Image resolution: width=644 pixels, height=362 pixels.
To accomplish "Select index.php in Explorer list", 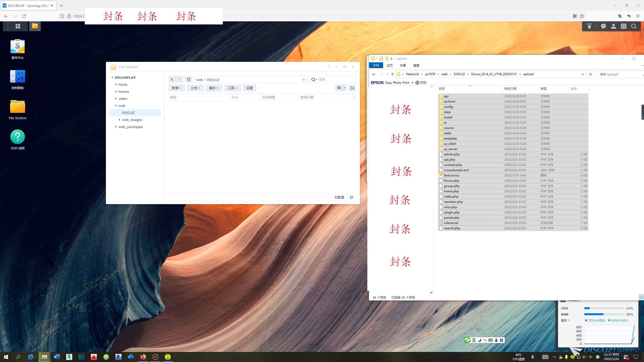I will coord(513,196).
